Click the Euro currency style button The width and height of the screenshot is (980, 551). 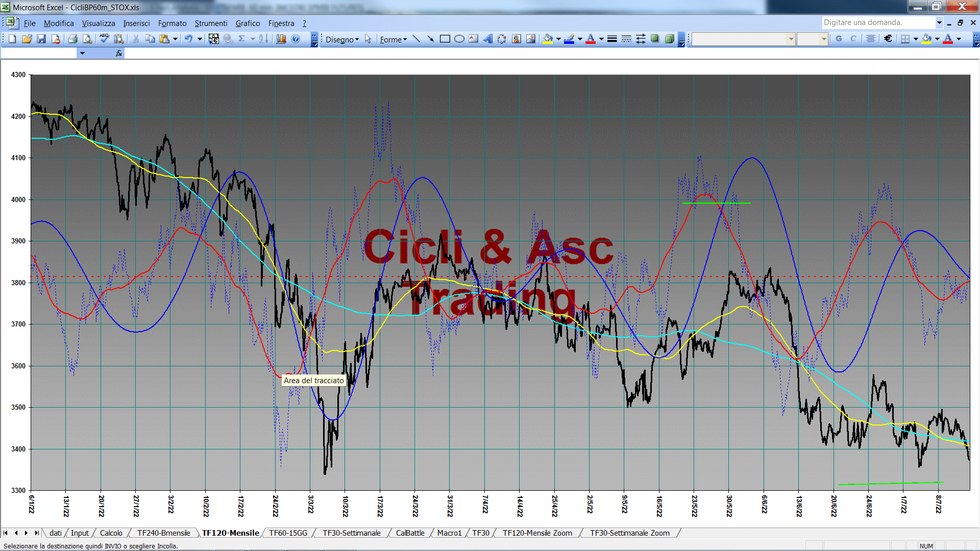(x=888, y=39)
